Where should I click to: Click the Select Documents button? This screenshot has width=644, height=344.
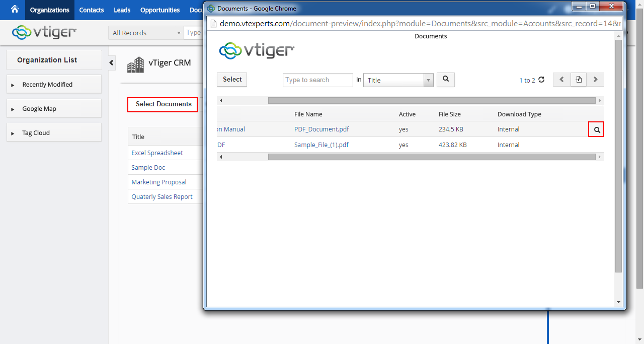[x=164, y=104]
